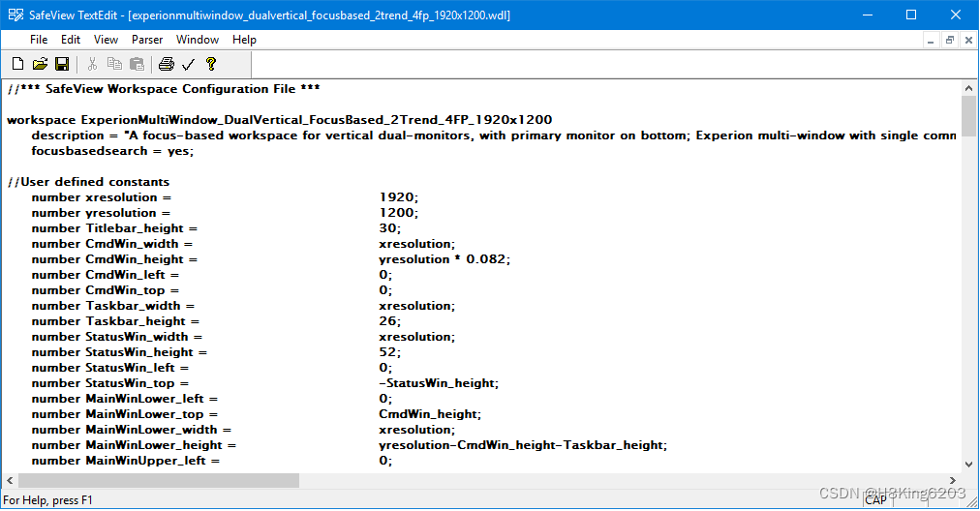Click the value '1200;'
Viewport: 980px width, 511px height.
pyautogui.click(x=399, y=213)
